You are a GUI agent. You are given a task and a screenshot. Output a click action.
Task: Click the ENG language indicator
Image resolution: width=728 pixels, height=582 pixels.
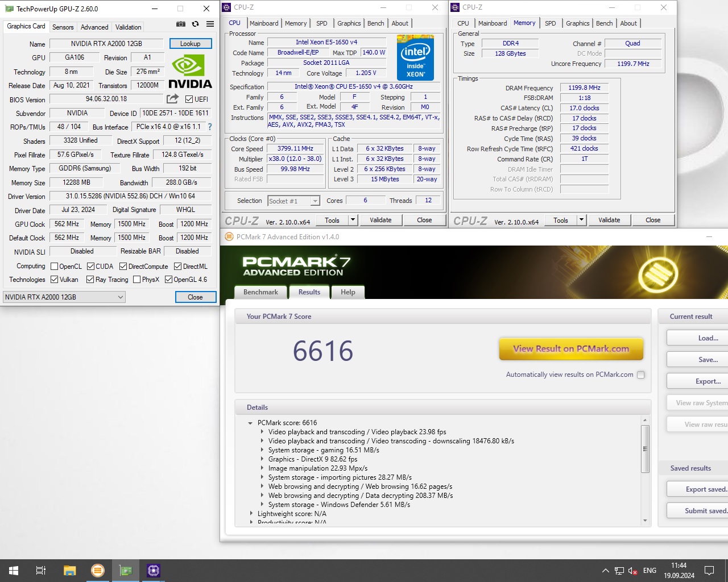point(650,571)
